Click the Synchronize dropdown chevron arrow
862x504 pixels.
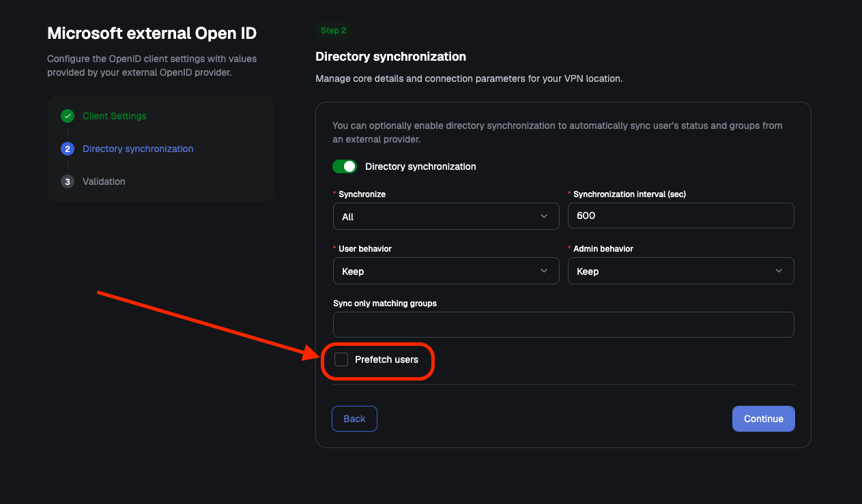pyautogui.click(x=544, y=216)
